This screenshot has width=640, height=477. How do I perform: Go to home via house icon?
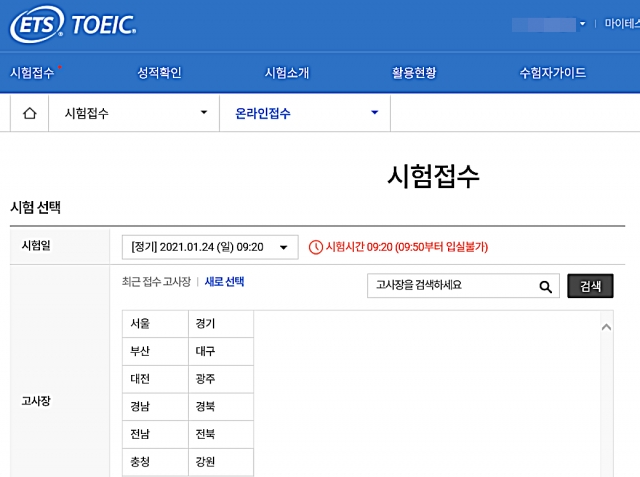[x=29, y=113]
